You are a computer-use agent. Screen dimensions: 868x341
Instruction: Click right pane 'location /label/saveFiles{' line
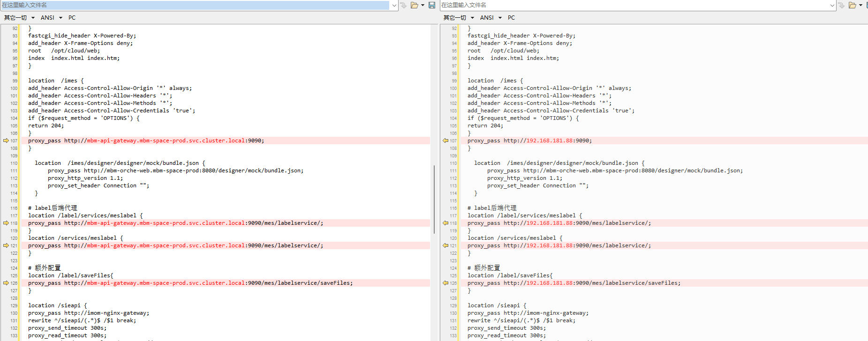[510, 275]
